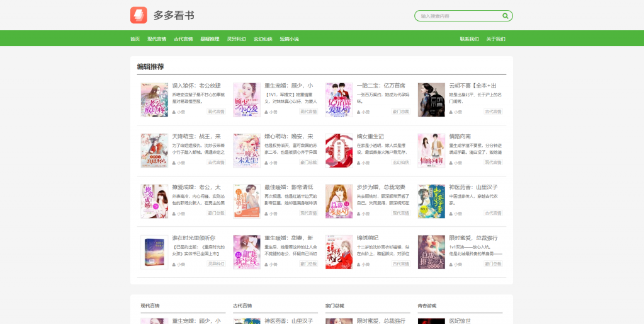Image resolution: width=644 pixels, height=324 pixels.
Task: Open the 一胎二宝：亿万首席 title link
Action: click(381, 86)
